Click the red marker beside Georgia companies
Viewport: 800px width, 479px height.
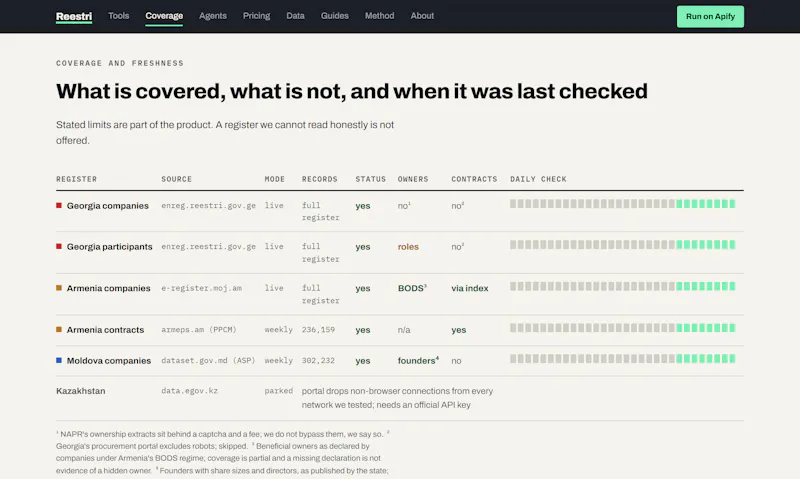[59, 206]
